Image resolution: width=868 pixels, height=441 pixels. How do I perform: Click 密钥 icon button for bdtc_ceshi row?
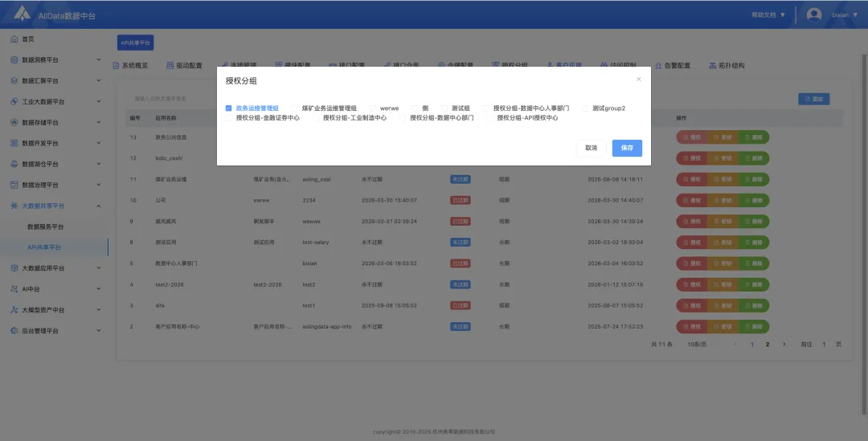point(723,158)
